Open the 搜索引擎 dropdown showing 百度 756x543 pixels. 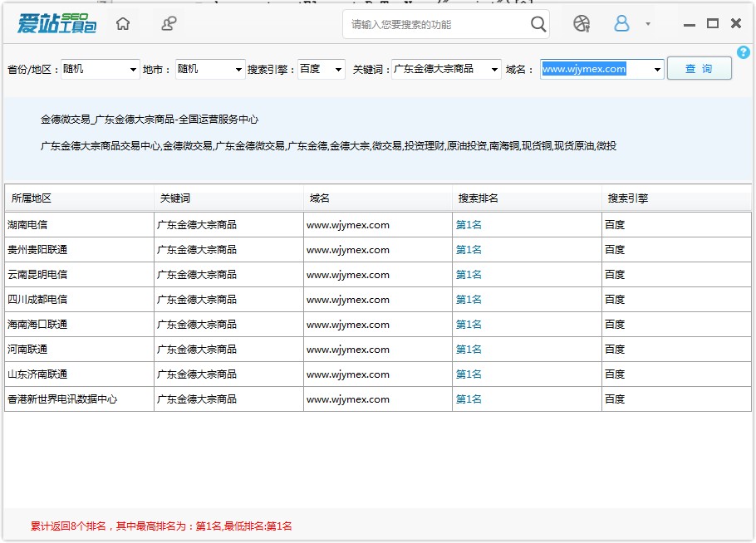point(338,70)
